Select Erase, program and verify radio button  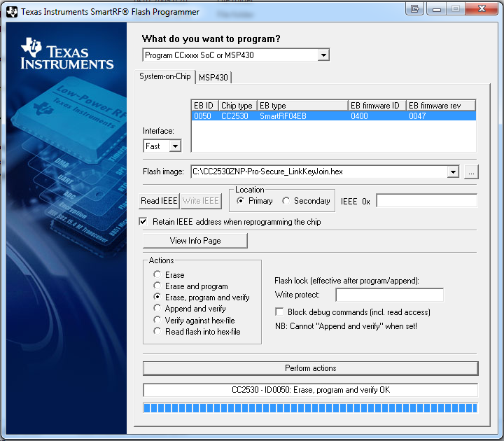tap(157, 297)
